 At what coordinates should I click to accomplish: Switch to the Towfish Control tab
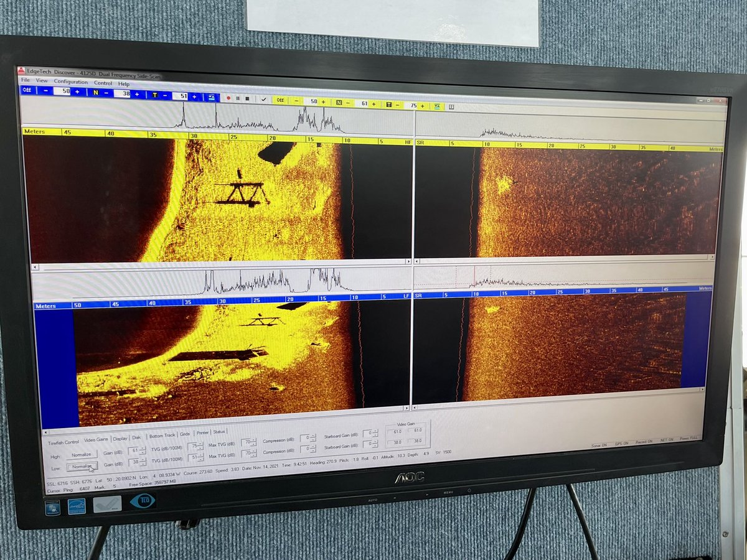(63, 442)
